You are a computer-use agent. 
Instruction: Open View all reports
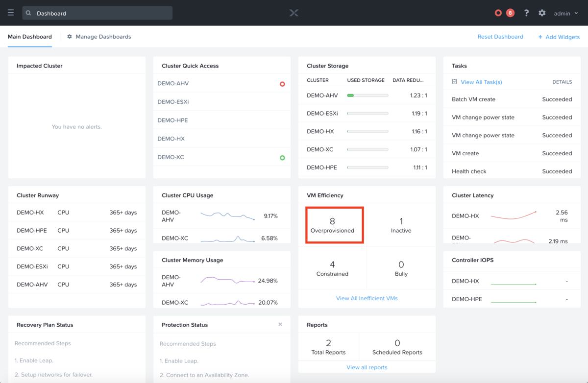[x=367, y=367]
